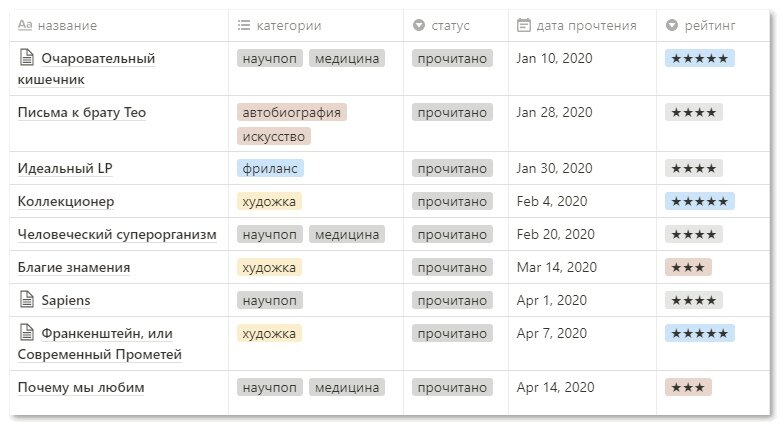The width and height of the screenshot is (781, 426).
Task: Click the calendar icon in дата прочтения header
Action: pyautogui.click(x=523, y=25)
